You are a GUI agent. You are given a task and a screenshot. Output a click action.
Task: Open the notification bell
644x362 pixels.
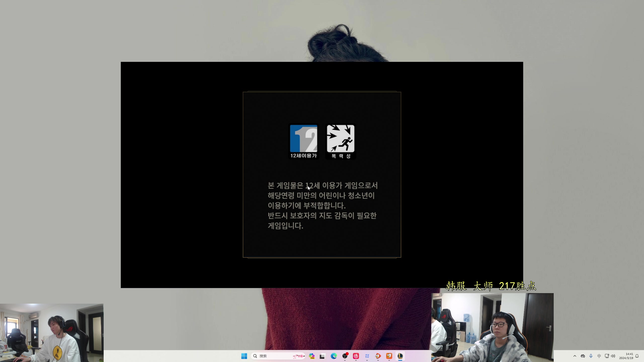click(637, 356)
